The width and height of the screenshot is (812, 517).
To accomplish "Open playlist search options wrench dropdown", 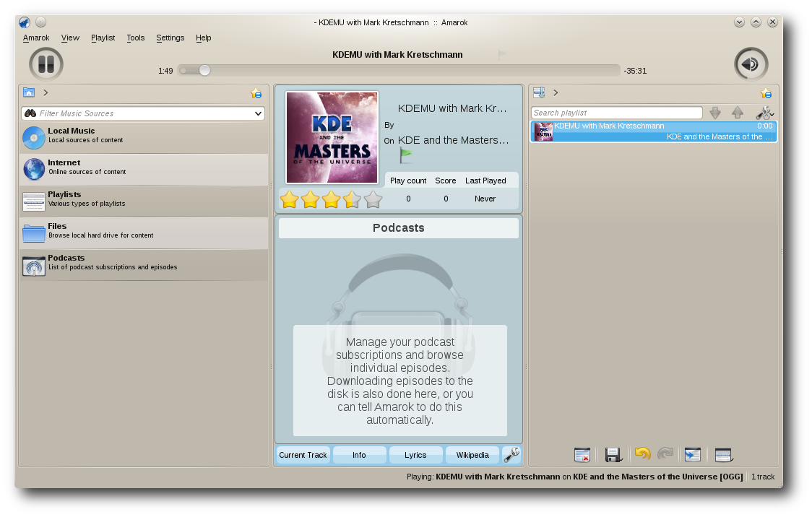I will 764,113.
